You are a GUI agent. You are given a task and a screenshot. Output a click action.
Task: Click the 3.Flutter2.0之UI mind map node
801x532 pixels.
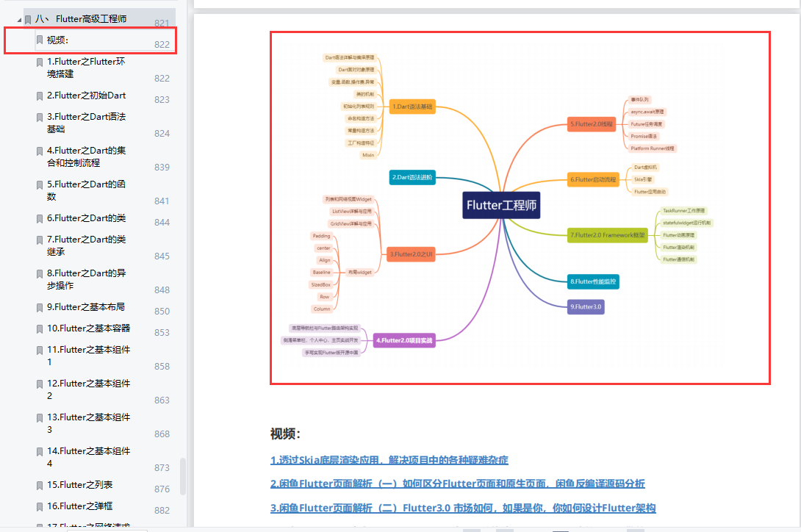coord(411,254)
